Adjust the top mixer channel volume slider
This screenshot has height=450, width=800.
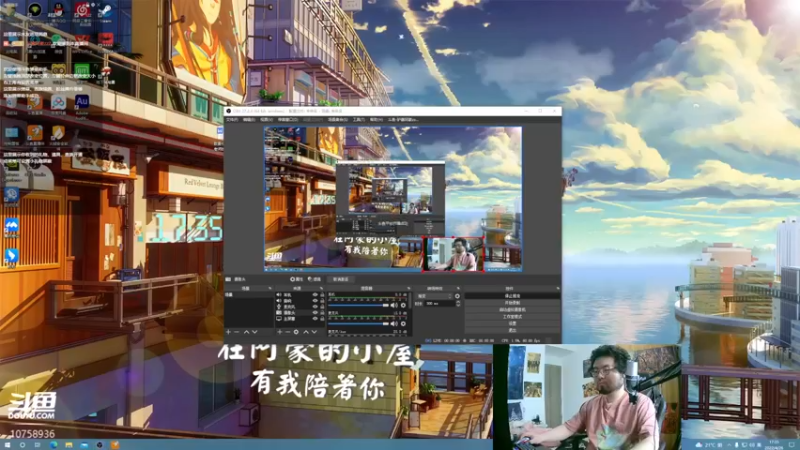coord(359,305)
